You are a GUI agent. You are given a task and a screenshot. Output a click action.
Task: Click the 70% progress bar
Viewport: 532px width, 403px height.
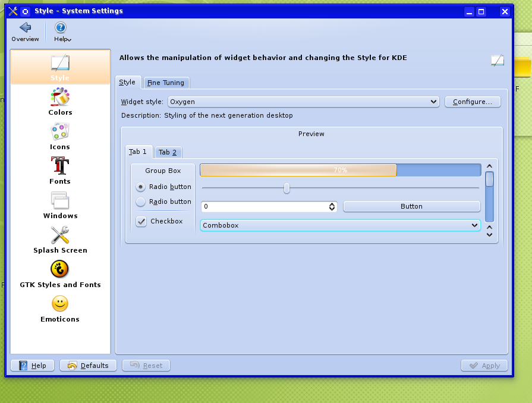pyautogui.click(x=341, y=170)
